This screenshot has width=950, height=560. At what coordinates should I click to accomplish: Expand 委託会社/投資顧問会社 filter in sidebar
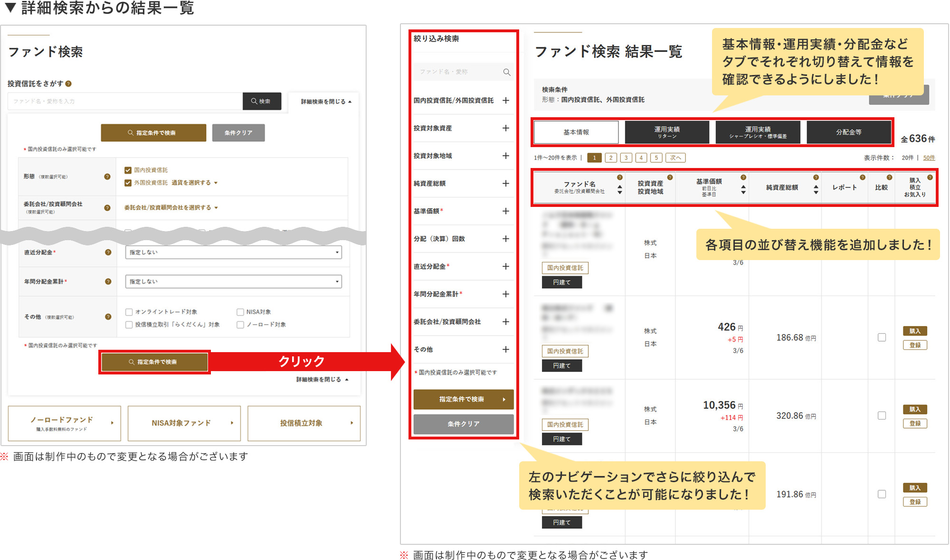pos(506,322)
